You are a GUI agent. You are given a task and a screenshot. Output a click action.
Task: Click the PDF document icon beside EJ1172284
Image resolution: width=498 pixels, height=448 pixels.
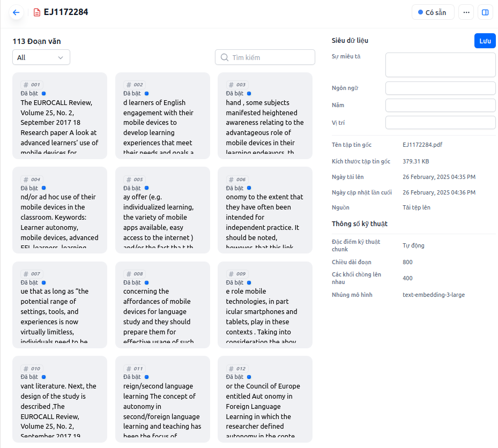point(37,12)
